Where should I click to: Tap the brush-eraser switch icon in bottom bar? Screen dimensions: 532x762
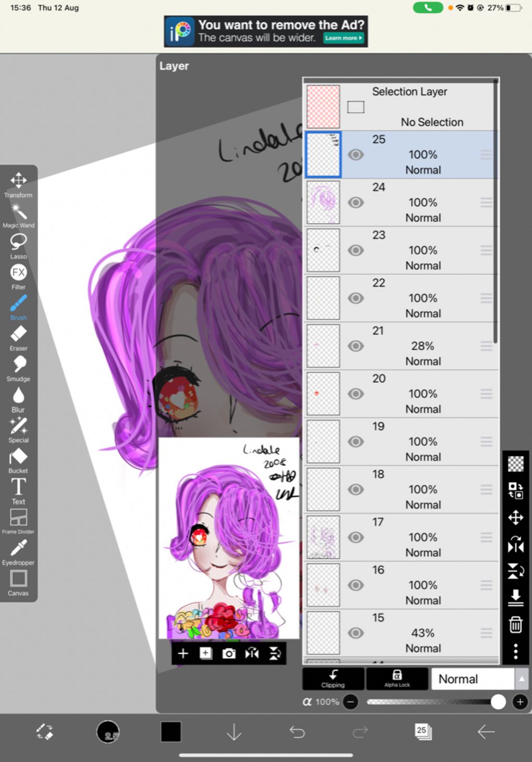point(45,732)
